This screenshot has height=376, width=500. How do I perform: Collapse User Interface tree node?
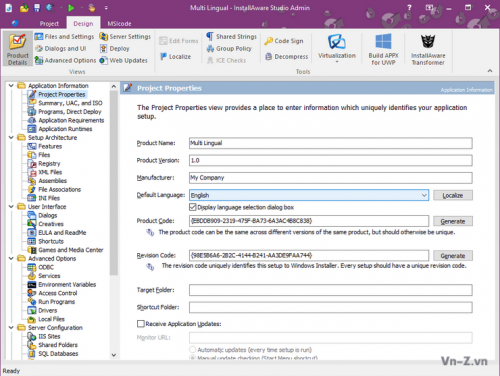pyautogui.click(x=11, y=207)
